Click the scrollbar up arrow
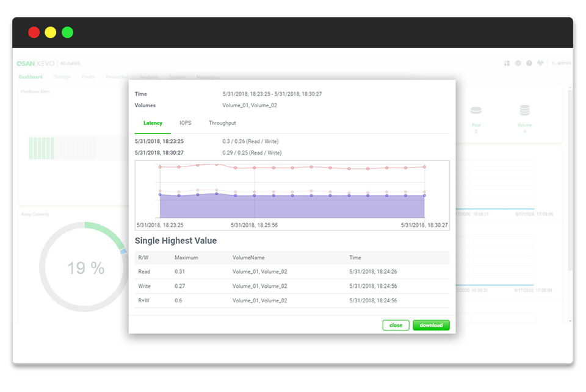586x392 pixels. tap(570, 87)
